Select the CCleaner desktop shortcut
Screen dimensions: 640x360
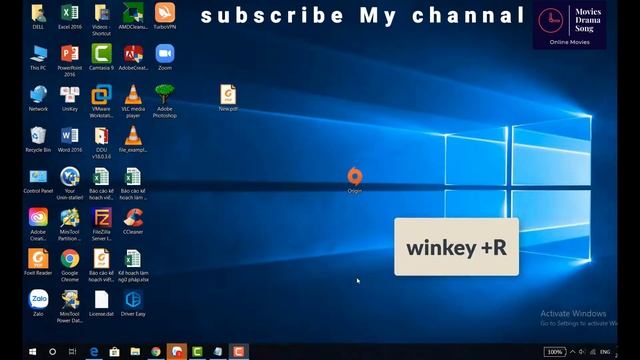[133, 222]
